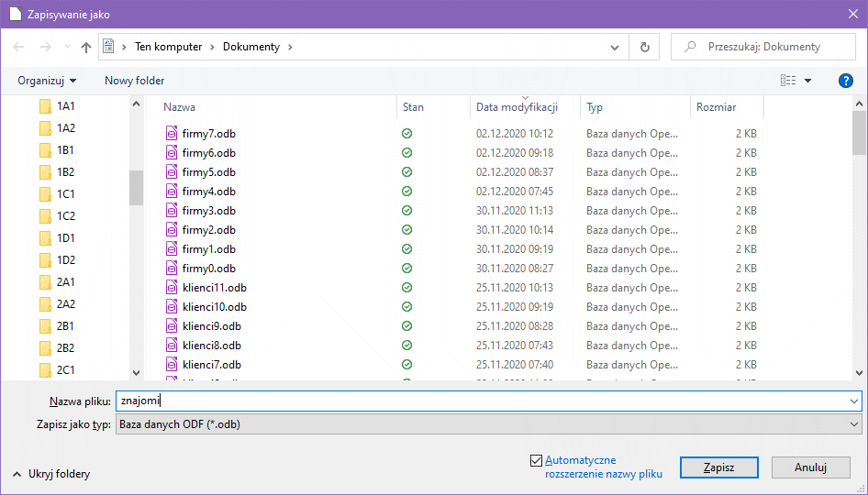Click the Refresh icon next to address bar
This screenshot has height=495, width=868.
(645, 47)
